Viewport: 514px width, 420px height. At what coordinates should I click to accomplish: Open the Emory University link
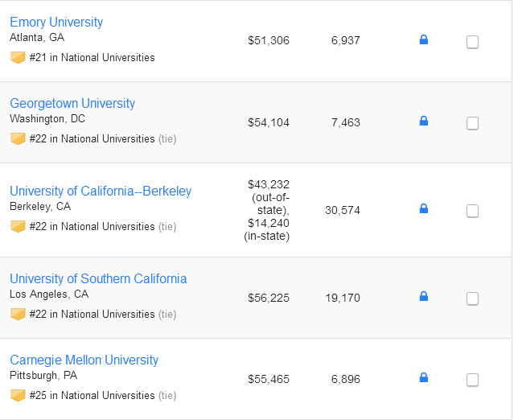point(56,22)
